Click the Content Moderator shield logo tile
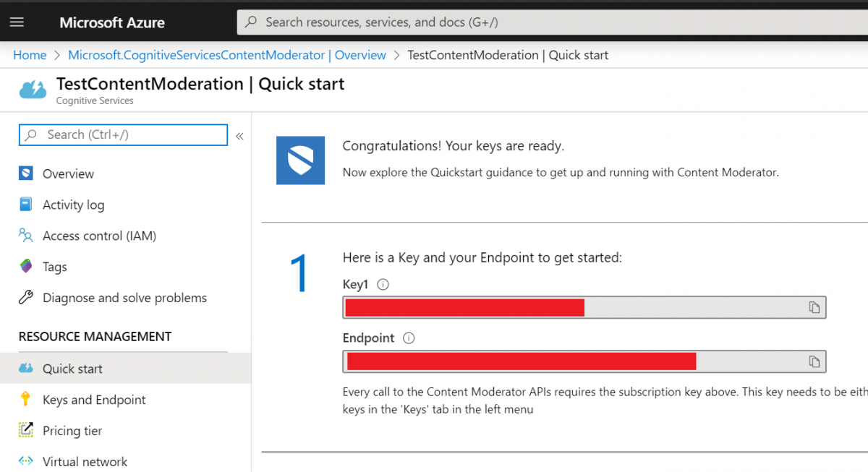 (x=300, y=160)
